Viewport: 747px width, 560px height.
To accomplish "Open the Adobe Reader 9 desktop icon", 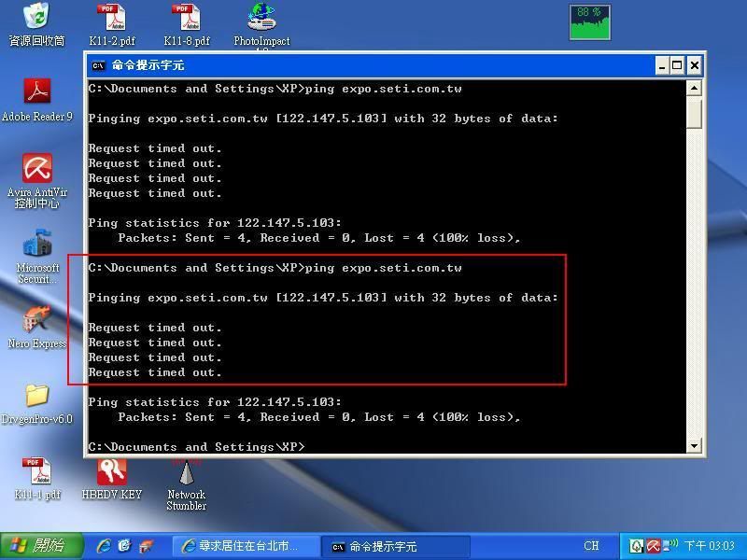I will (36, 92).
